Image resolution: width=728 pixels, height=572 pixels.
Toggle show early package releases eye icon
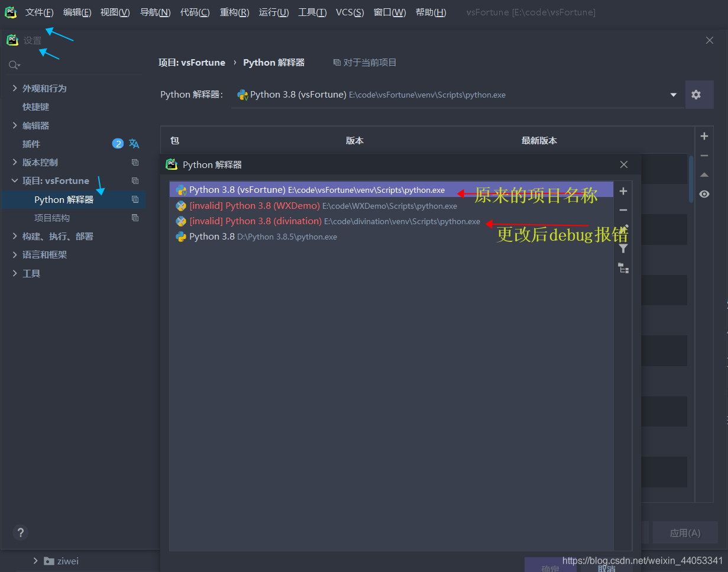coord(704,193)
